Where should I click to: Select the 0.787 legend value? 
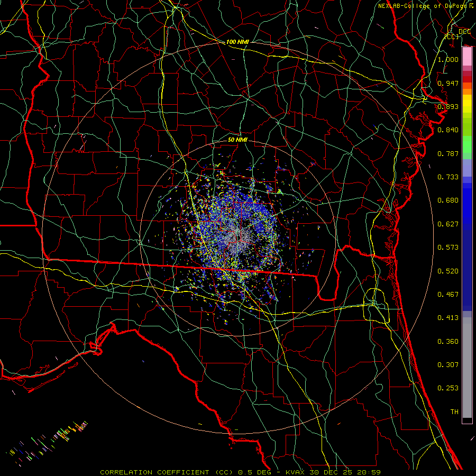coord(448,153)
